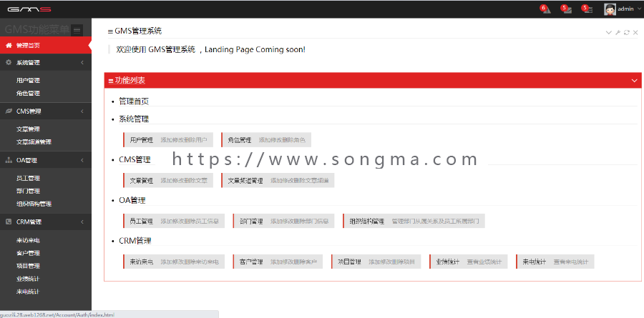
Task: Close the GMS管理系统 panel with X
Action: coord(635,32)
